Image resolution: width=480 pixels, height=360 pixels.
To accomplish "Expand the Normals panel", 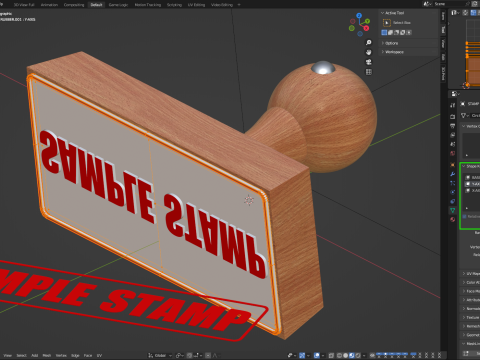I will 471,308.
